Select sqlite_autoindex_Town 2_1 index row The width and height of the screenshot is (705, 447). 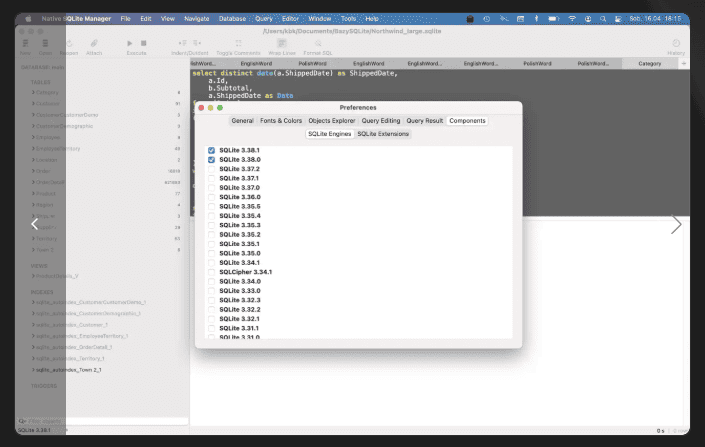pyautogui.click(x=68, y=370)
